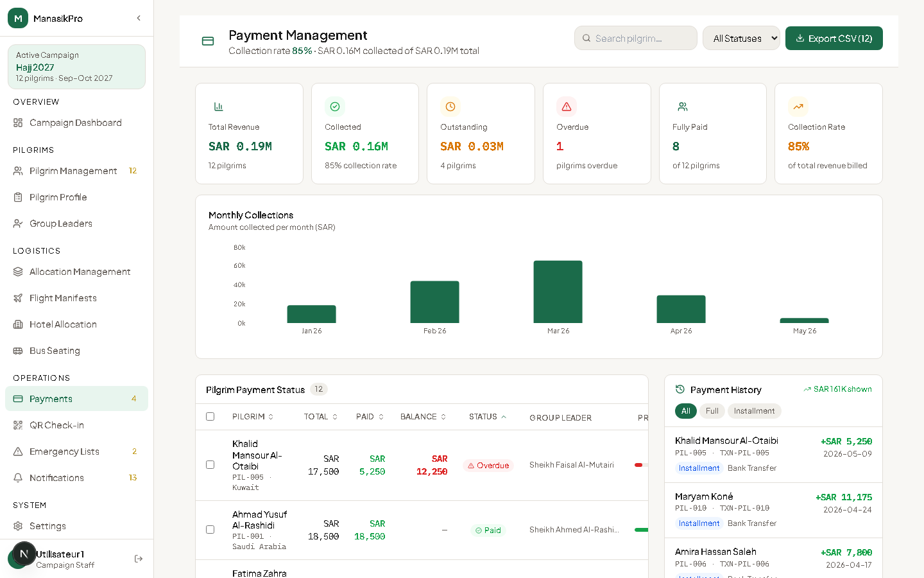Click the Notifications bell icon

[x=18, y=478]
